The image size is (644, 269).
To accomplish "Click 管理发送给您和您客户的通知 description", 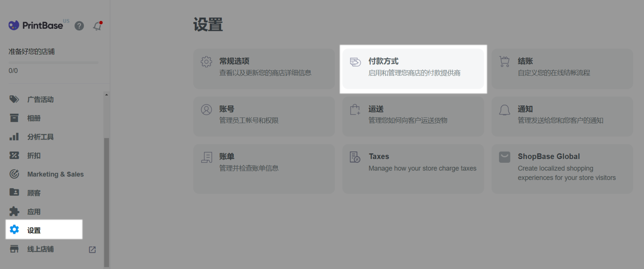I will (x=560, y=120).
